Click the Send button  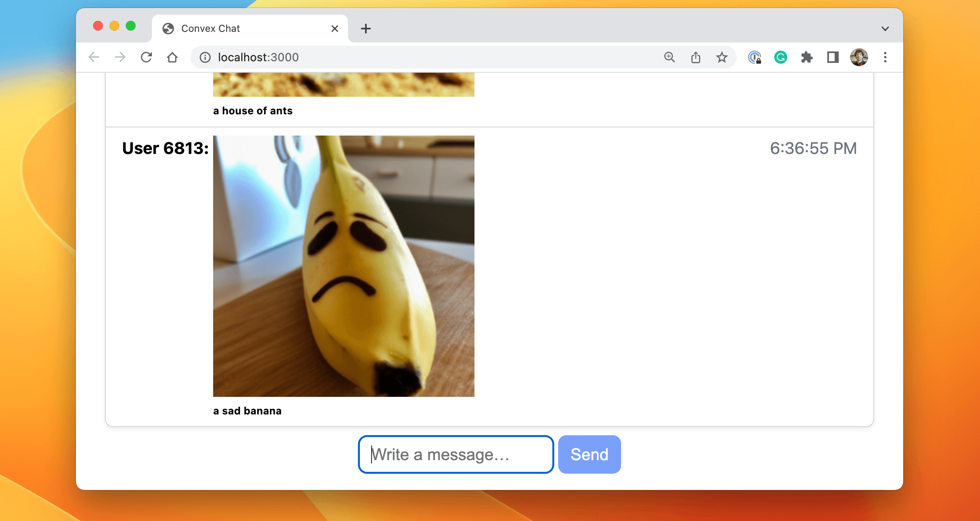588,454
